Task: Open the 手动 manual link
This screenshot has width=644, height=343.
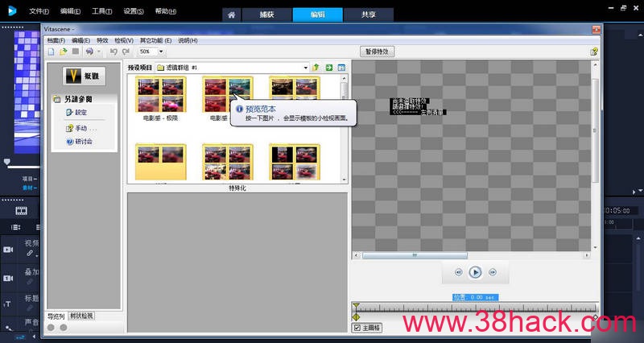Action: coord(81,128)
